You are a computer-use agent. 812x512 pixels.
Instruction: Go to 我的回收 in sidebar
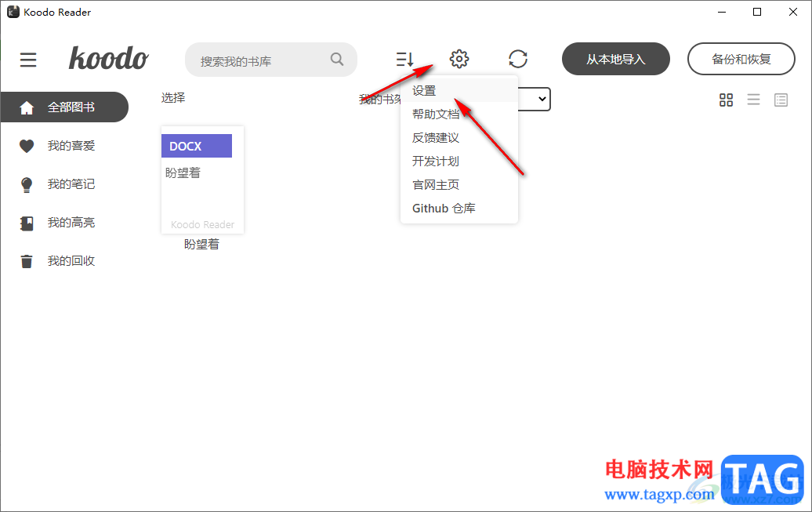click(x=71, y=261)
